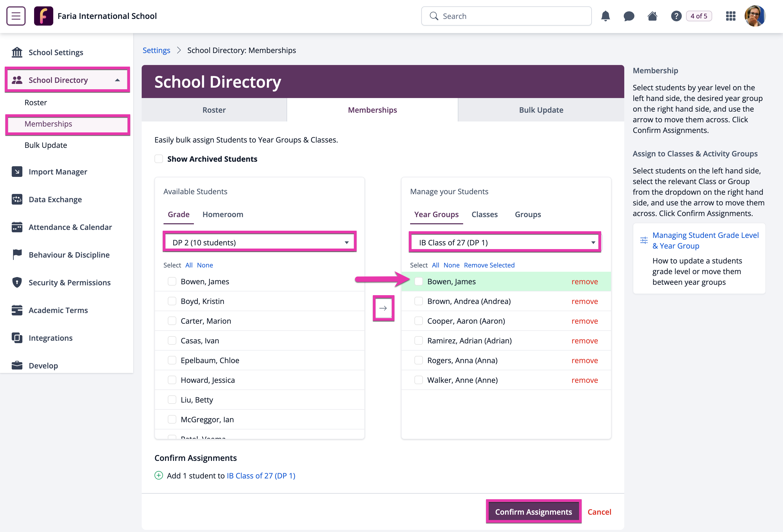
Task: Open Security & Permissions from sidebar
Action: pos(70,282)
